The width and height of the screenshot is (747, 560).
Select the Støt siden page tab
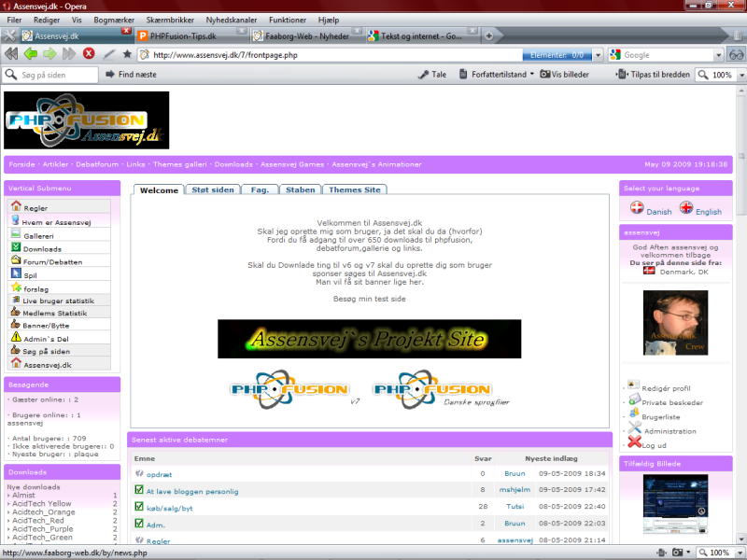[213, 189]
